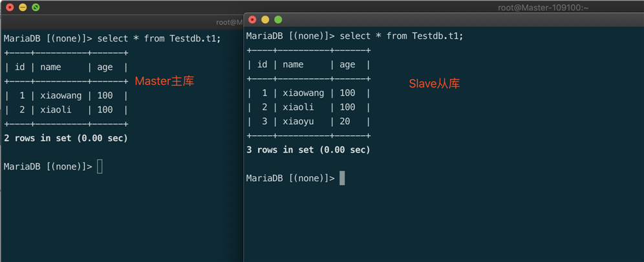Click id 3 in Slave table
The height and width of the screenshot is (262, 644).
(x=264, y=122)
